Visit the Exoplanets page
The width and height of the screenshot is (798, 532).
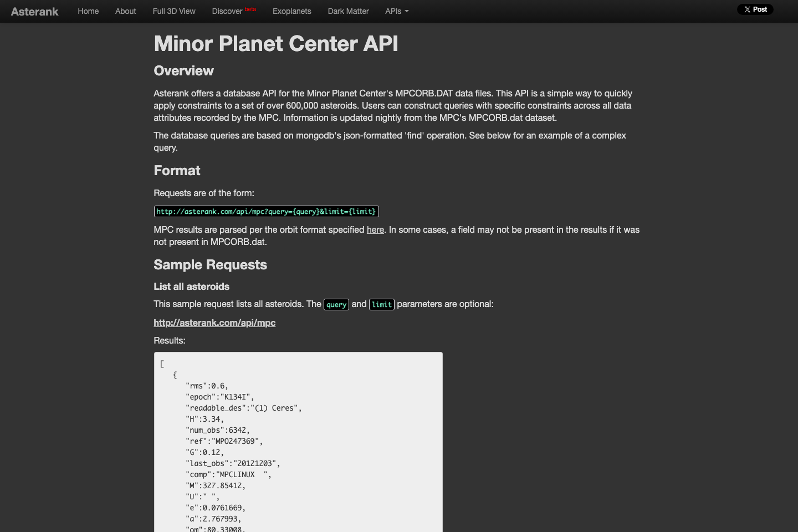pos(291,11)
